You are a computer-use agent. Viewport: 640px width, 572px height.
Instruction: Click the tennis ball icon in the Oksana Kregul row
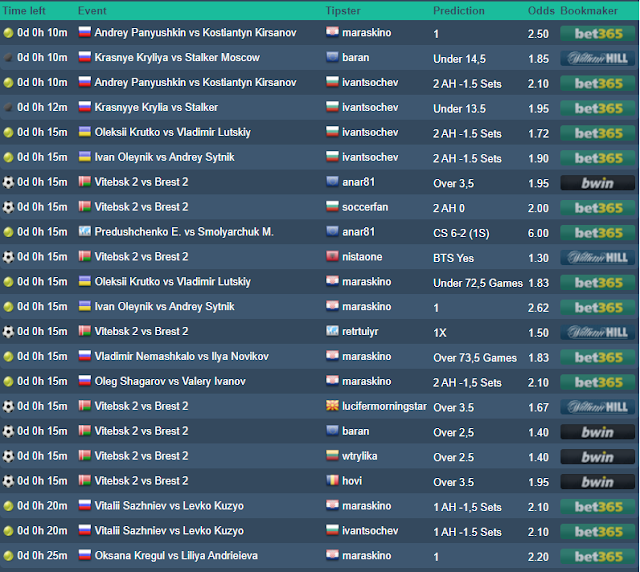[x=8, y=556]
